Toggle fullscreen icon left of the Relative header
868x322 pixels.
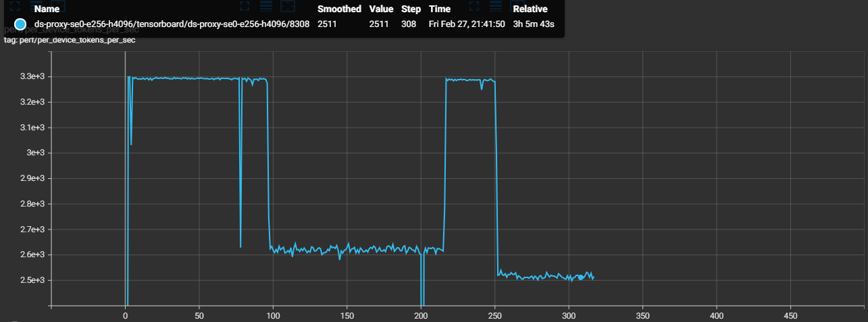point(474,7)
